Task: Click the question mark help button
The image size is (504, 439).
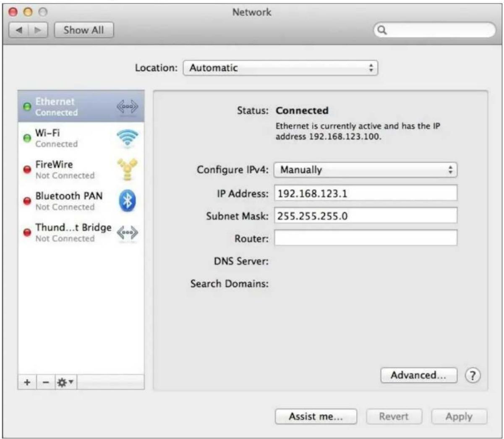Action: click(473, 375)
